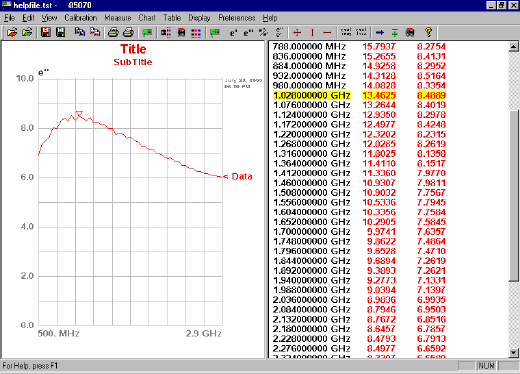520x374 pixels.
Task: Click the open-folder icon with green arrow
Action: [x=27, y=32]
